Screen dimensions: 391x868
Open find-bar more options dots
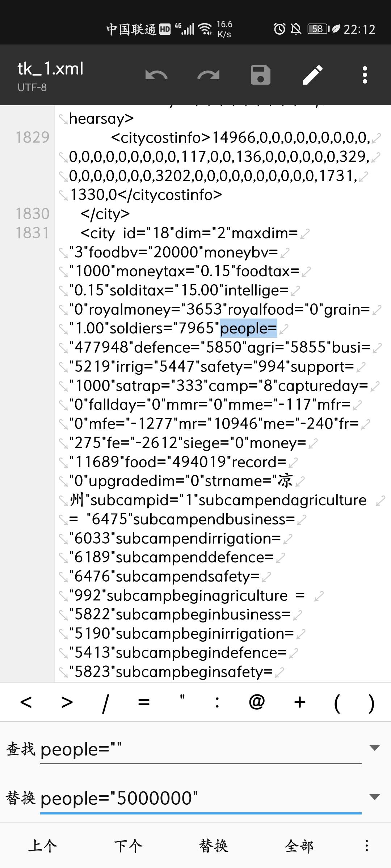[x=367, y=846]
